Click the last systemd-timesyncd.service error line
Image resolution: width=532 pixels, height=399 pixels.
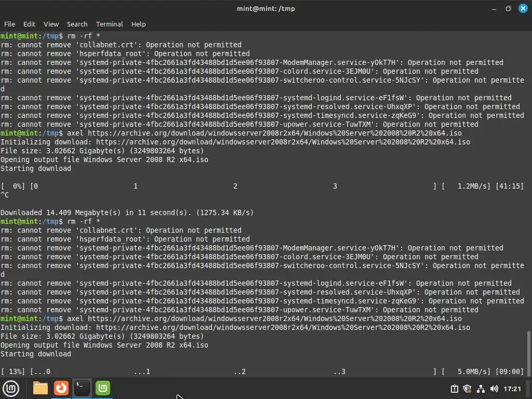pos(262,301)
